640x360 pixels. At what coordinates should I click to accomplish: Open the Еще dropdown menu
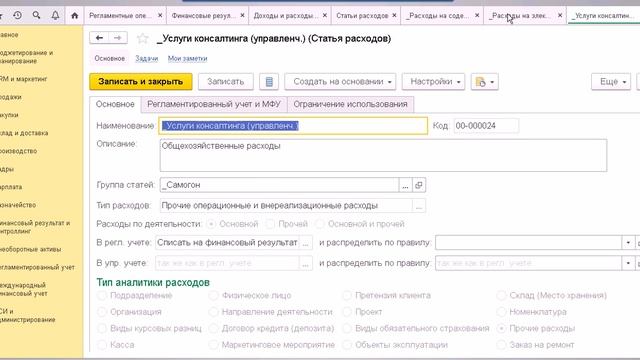[x=611, y=82]
